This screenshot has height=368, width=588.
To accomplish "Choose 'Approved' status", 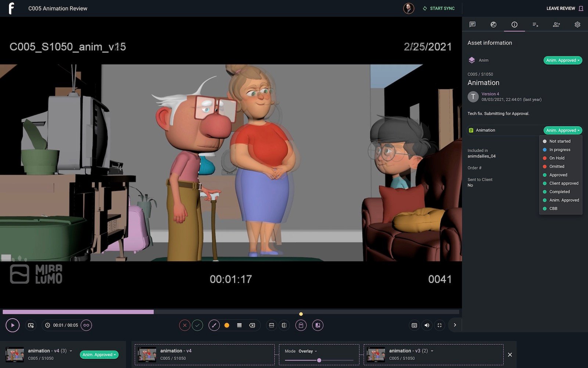I will 561,175.
